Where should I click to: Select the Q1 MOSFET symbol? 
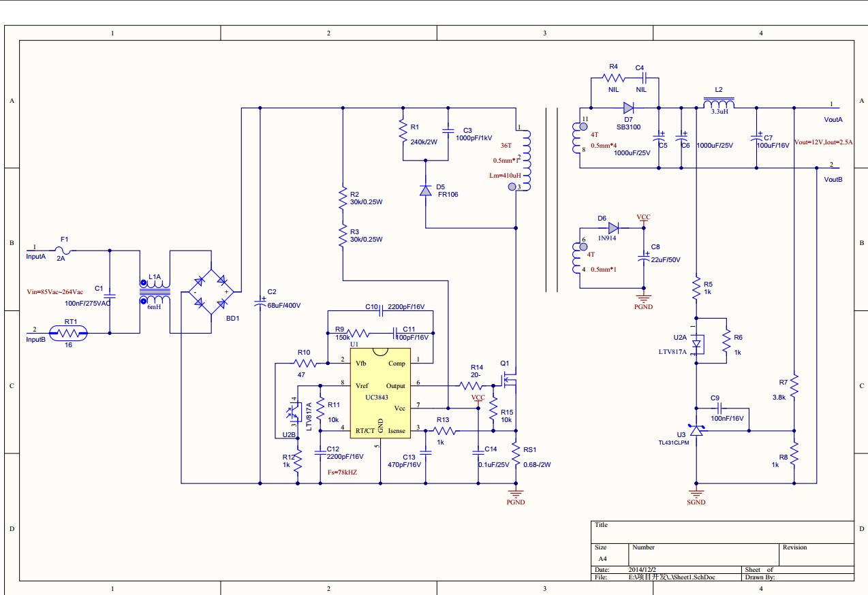[509, 381]
